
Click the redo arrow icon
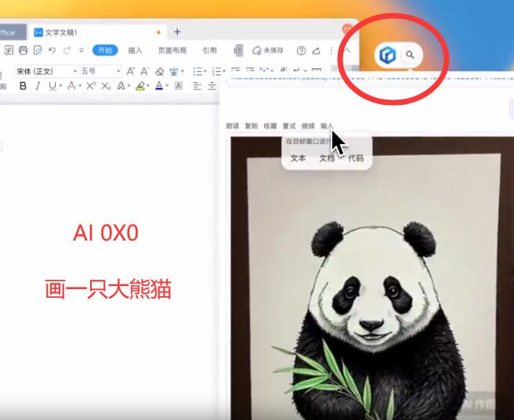(x=67, y=50)
